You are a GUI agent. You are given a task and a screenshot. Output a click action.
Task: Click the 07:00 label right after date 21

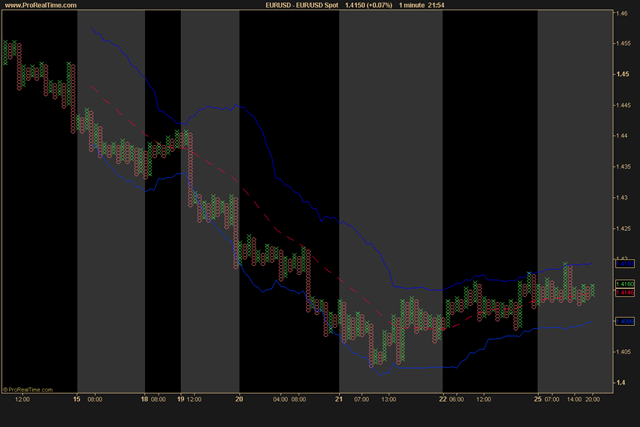(362, 399)
